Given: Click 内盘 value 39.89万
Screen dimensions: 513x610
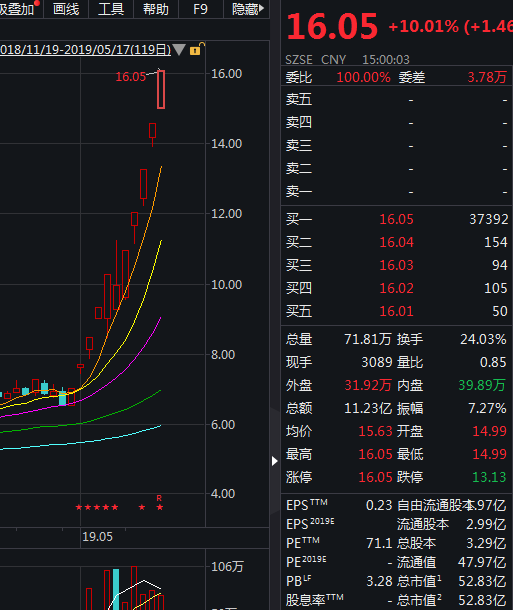Looking at the screenshot, I should tap(482, 386).
